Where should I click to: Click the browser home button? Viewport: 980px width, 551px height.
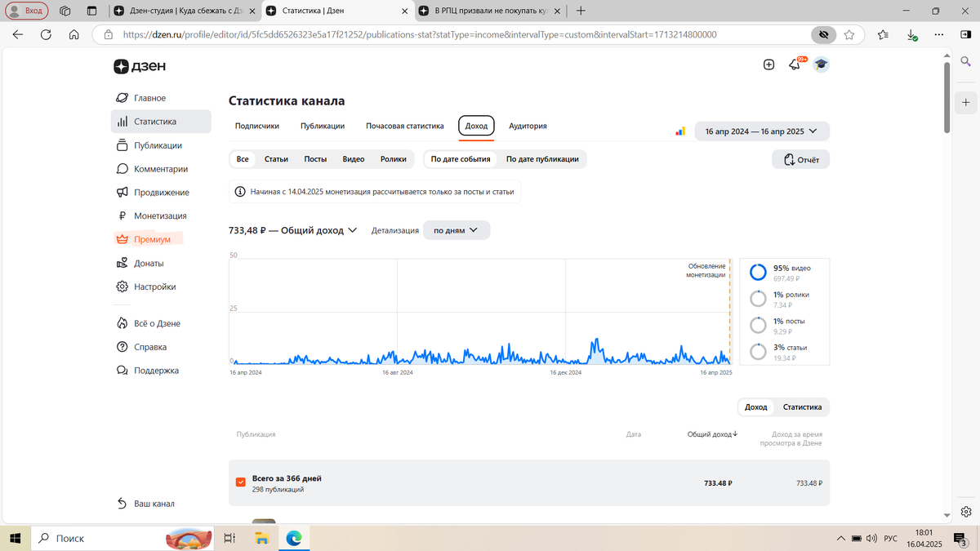[73, 35]
